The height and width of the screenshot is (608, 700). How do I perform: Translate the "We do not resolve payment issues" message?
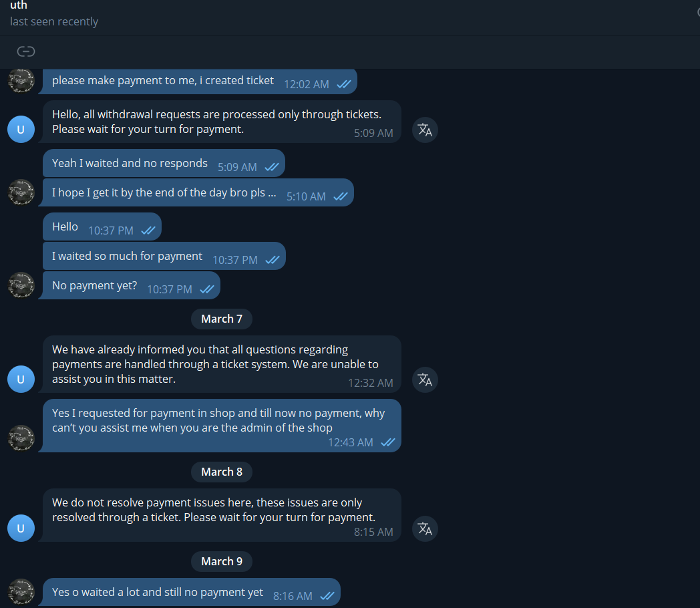425,528
